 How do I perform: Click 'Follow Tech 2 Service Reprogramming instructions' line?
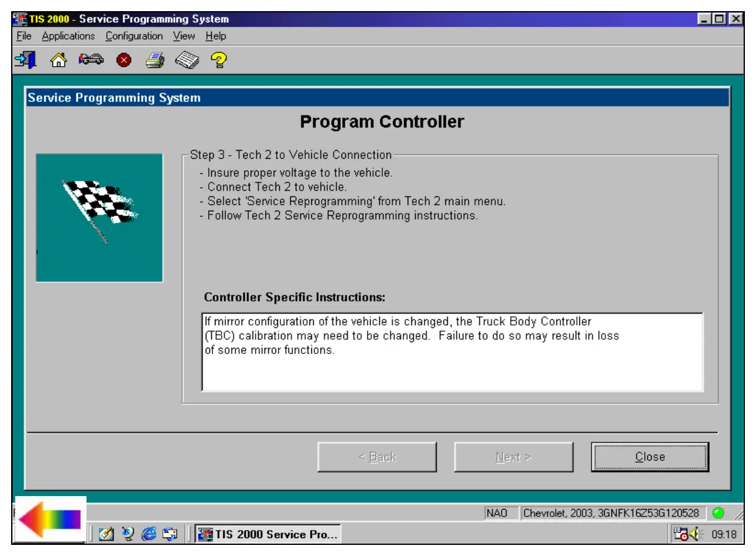[338, 216]
